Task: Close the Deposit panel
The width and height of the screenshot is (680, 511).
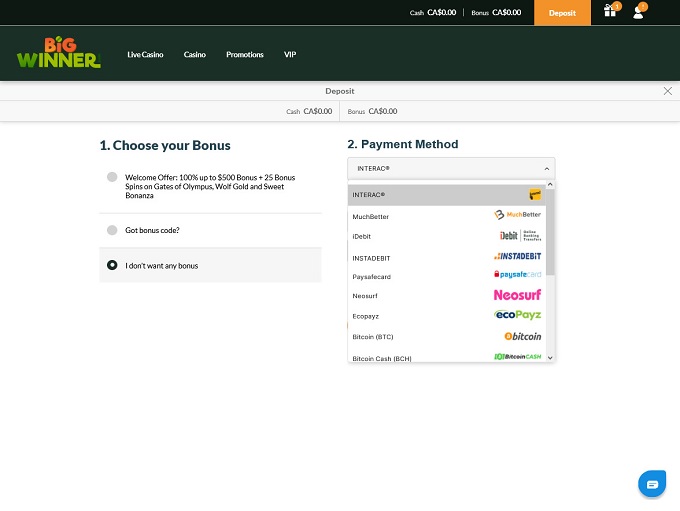Action: pyautogui.click(x=668, y=91)
